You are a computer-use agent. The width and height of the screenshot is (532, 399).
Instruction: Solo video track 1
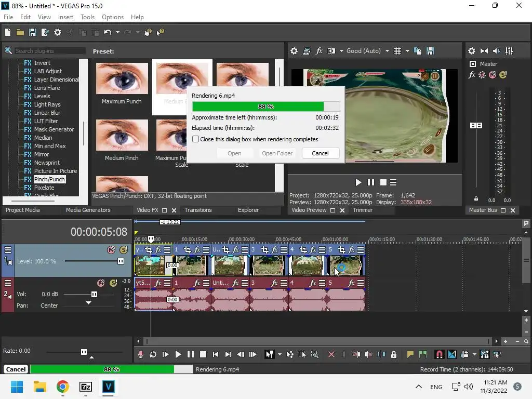point(124,250)
